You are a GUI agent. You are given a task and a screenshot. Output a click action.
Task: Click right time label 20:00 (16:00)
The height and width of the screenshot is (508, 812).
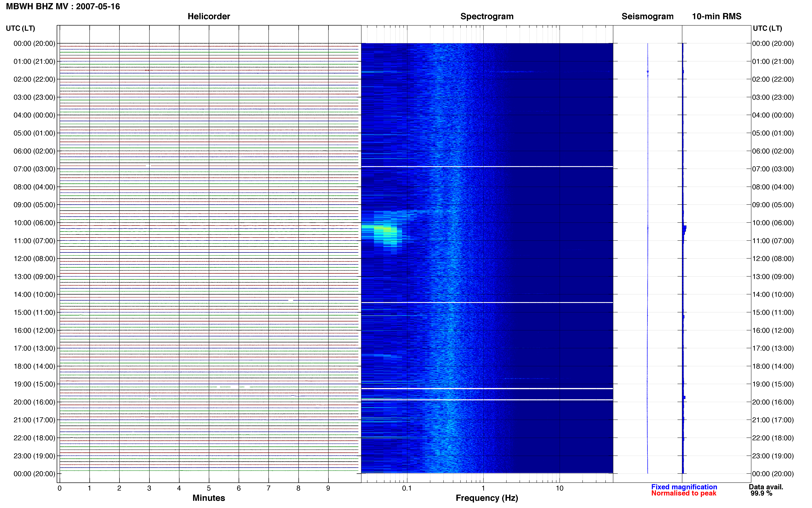tap(773, 402)
